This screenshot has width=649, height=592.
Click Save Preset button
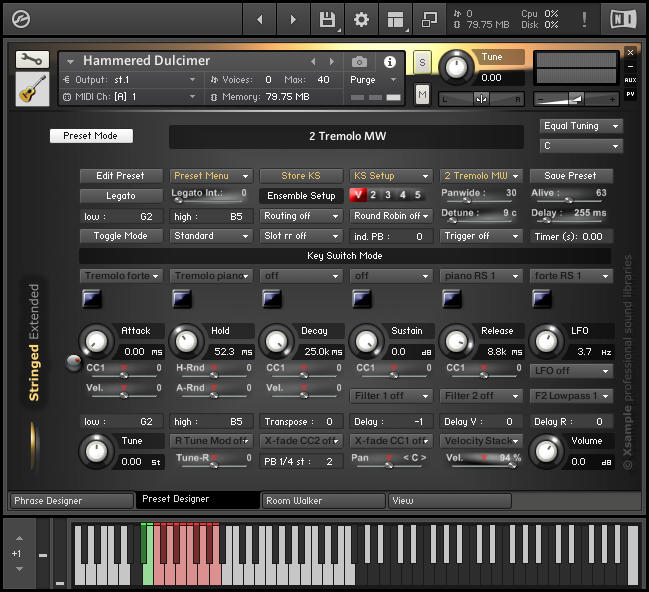(571, 176)
